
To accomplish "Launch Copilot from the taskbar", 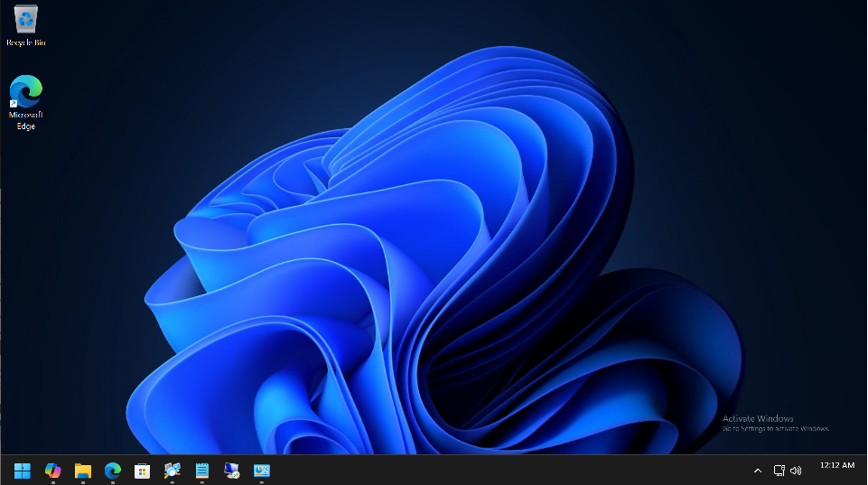I will pyautogui.click(x=52, y=471).
